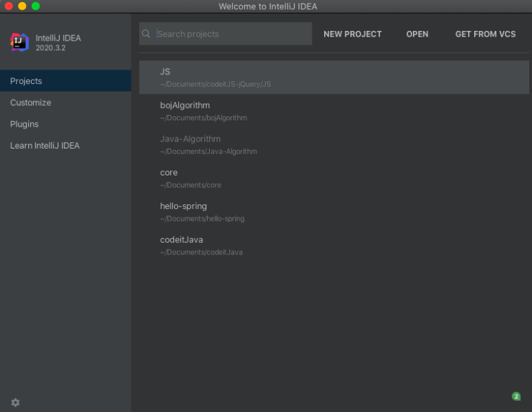Open the codeitJava project

[x=334, y=245]
